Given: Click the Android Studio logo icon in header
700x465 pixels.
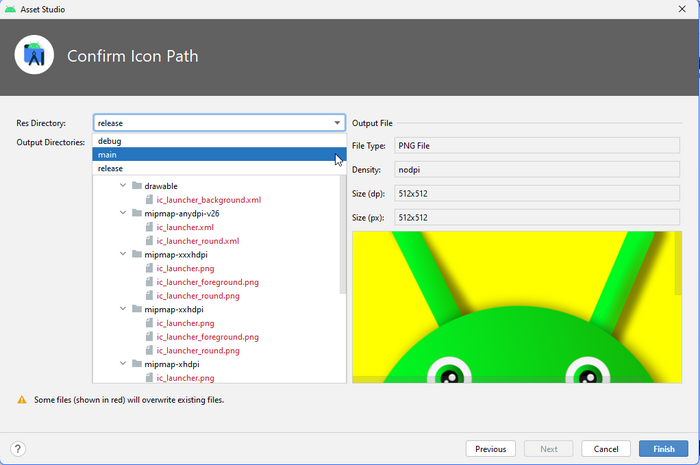Looking at the screenshot, I should [34, 55].
